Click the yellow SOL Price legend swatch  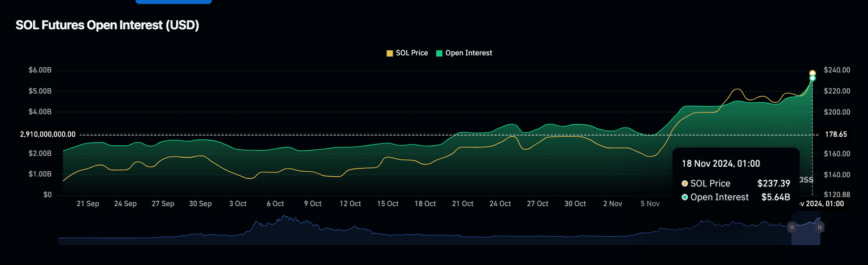[389, 53]
